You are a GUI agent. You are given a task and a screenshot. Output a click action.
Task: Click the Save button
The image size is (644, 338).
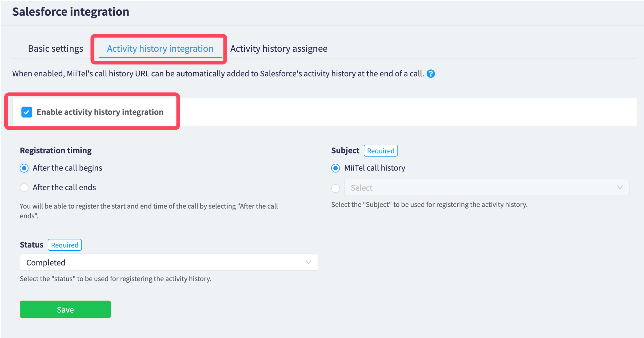click(x=65, y=309)
